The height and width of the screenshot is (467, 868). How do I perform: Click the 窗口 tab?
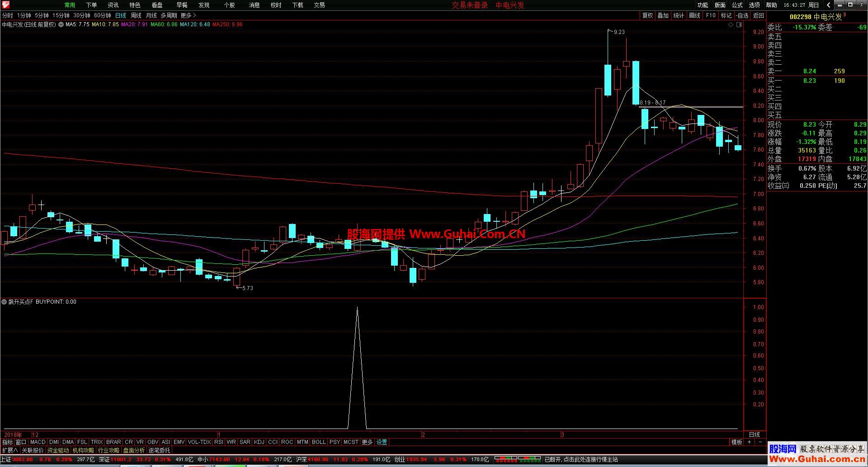pyautogui.click(x=21, y=442)
